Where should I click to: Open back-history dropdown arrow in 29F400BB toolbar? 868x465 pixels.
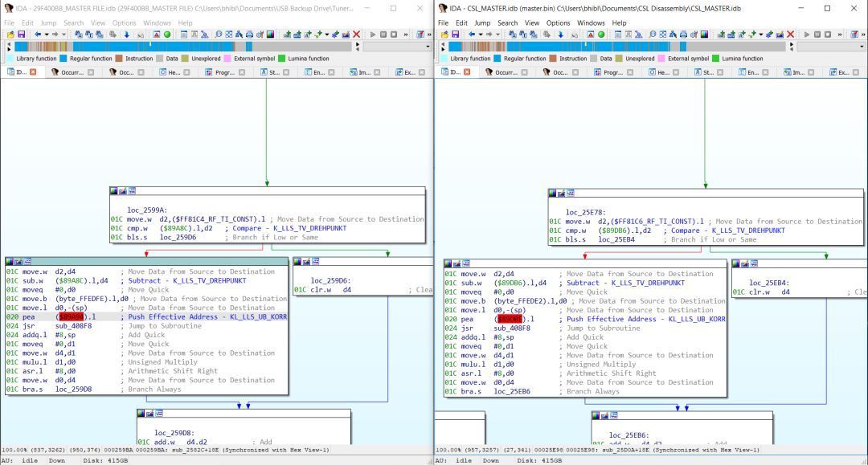coord(47,35)
